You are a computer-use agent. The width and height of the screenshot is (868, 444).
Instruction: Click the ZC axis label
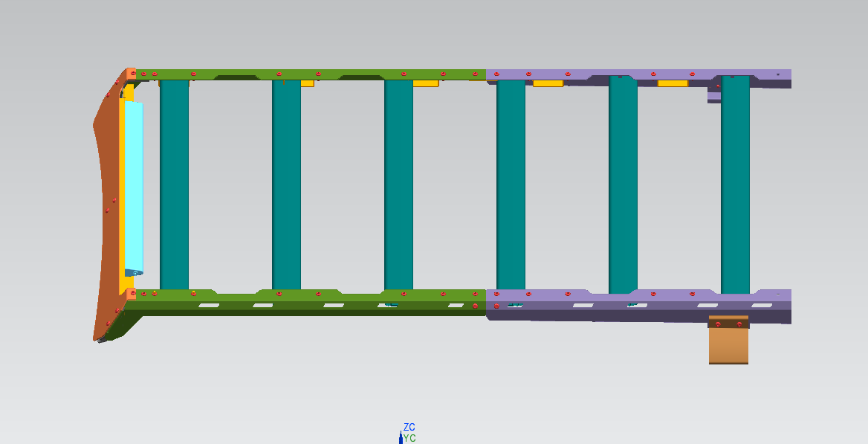point(409,428)
